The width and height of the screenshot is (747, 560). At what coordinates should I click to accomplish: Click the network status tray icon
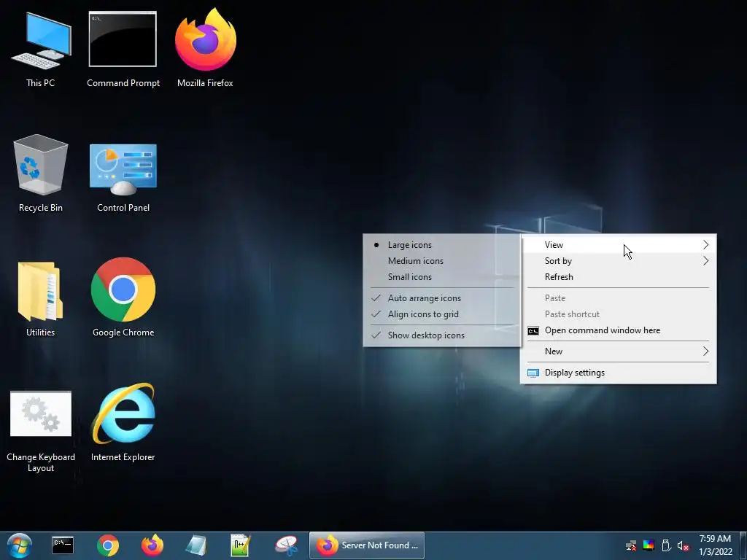[x=631, y=545]
